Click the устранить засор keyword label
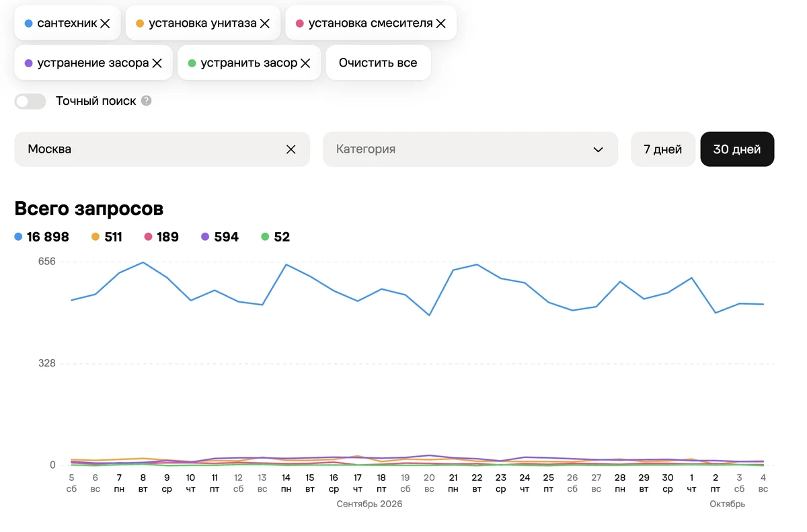This screenshot has width=807, height=532. tap(249, 63)
